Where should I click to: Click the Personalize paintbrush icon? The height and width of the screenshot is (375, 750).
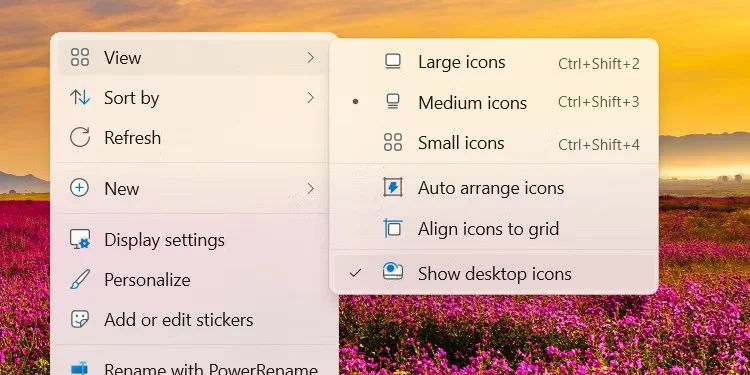[x=80, y=279]
